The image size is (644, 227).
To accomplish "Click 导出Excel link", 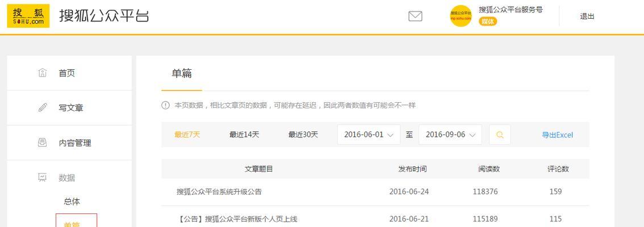I will click(557, 135).
